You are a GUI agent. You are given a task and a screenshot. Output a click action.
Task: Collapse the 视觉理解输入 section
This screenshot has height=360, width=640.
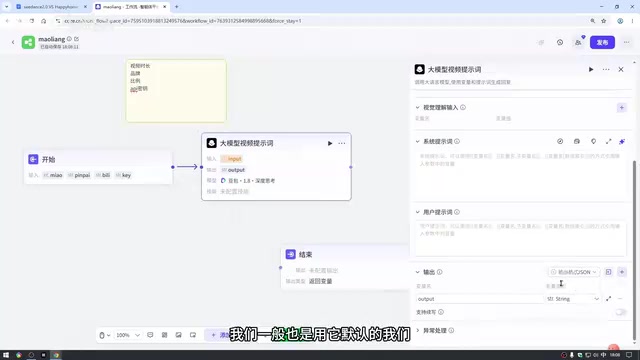tap(418, 108)
